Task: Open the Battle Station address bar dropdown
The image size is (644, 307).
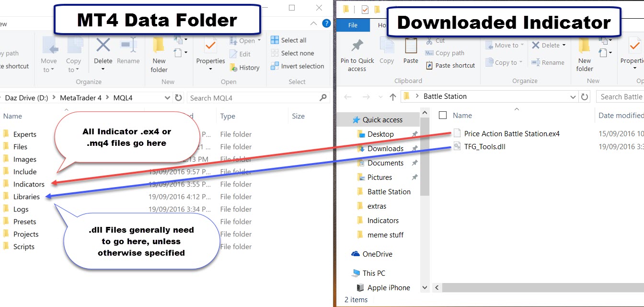Action: click(x=573, y=97)
